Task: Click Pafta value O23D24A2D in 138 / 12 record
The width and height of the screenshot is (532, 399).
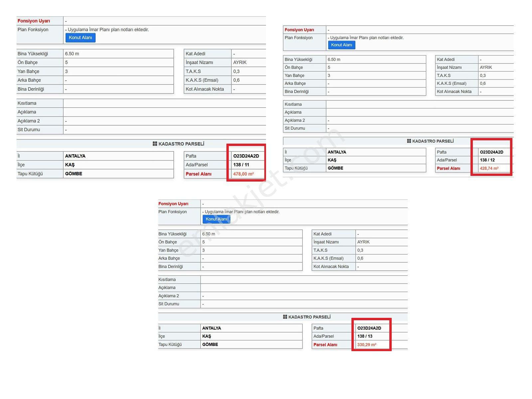Action: click(491, 152)
